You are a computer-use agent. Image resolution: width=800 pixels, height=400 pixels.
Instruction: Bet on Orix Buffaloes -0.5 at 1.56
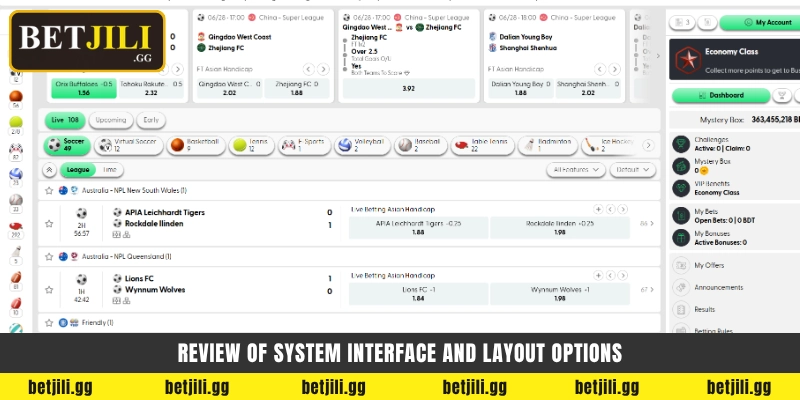(x=84, y=88)
